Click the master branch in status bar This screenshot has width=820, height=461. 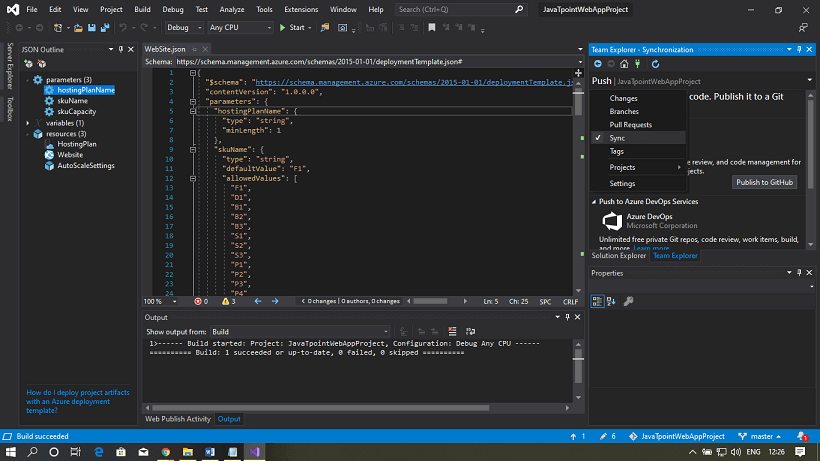tap(760, 436)
